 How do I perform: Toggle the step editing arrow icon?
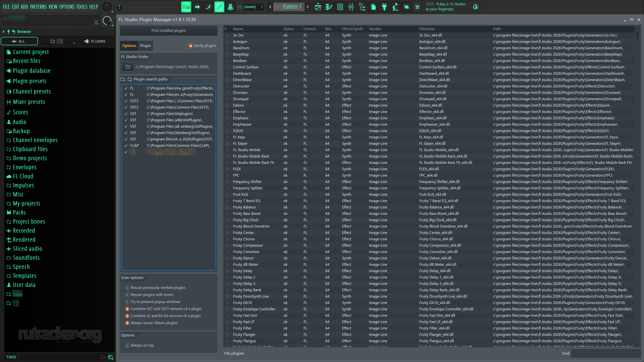[x=197, y=7]
